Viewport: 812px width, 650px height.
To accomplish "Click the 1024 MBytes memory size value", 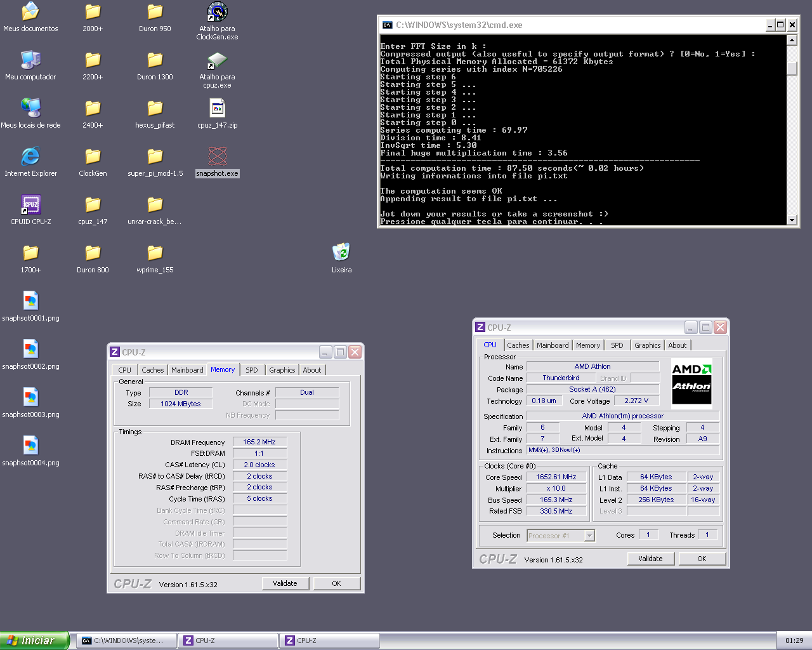I will pos(181,404).
